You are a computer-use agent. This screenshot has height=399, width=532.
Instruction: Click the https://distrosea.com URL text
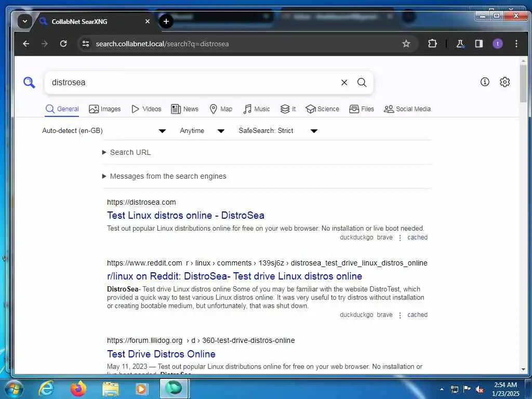coord(141,202)
